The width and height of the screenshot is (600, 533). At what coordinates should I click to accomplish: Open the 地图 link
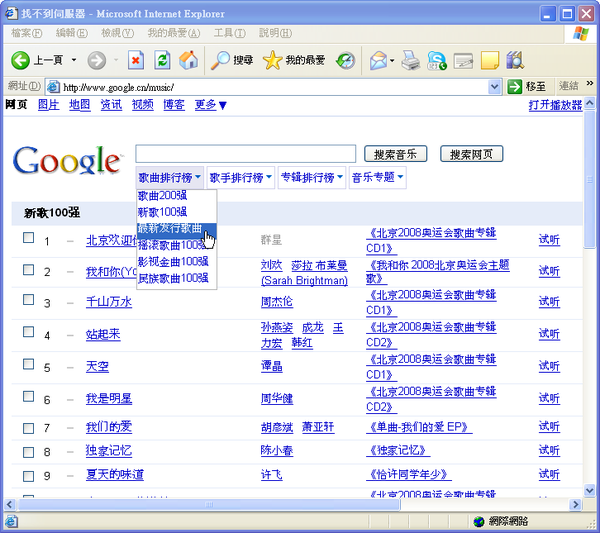pyautogui.click(x=80, y=105)
